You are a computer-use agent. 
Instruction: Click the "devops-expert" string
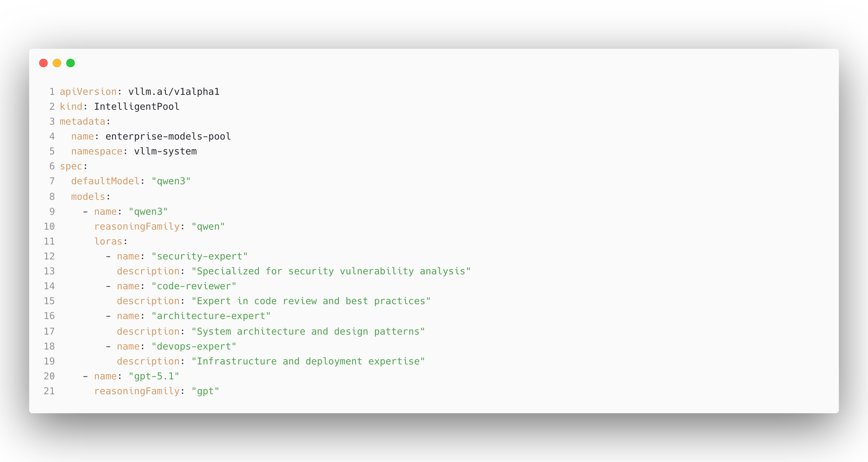(x=194, y=346)
